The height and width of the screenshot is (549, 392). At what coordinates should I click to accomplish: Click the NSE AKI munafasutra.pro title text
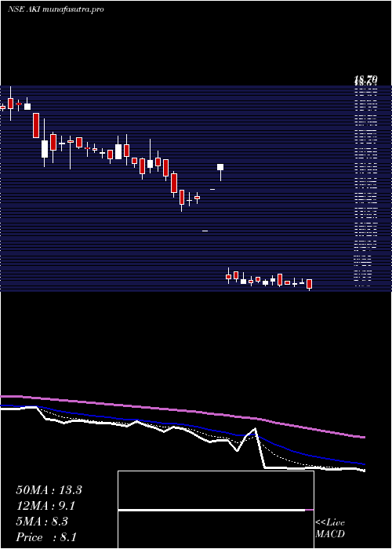pyautogui.click(x=56, y=9)
